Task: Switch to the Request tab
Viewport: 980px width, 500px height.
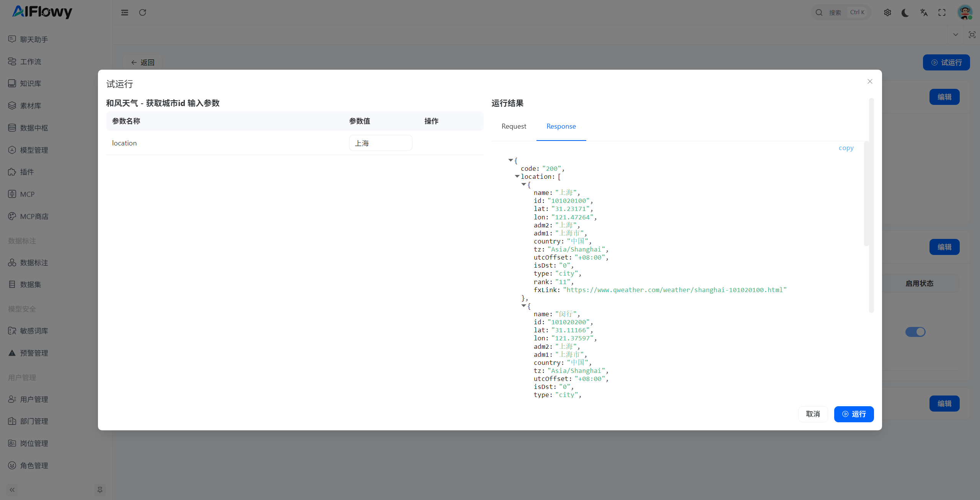Action: click(514, 126)
